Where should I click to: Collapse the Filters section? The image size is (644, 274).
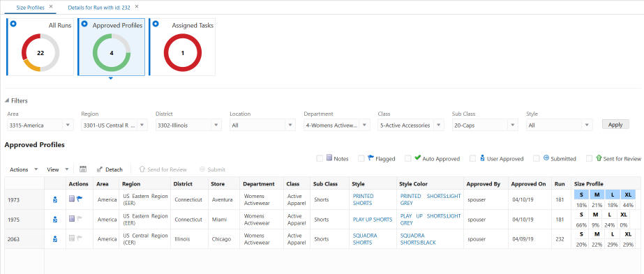pos(7,100)
